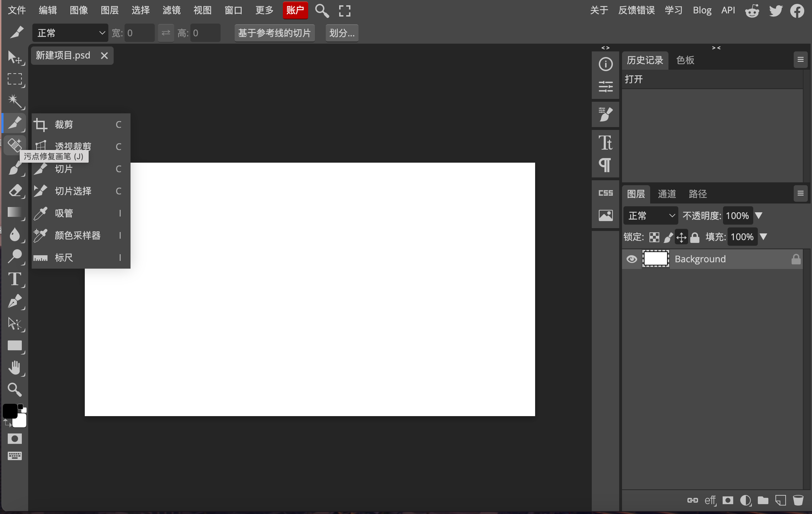This screenshot has width=812, height=514.
Task: Select the Spot Healing Brush tool
Action: tap(15, 145)
